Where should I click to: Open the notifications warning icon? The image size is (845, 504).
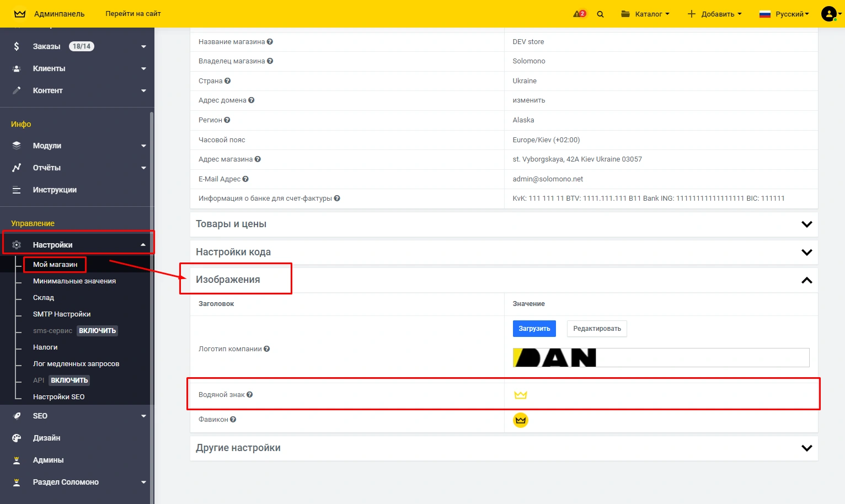[579, 14]
